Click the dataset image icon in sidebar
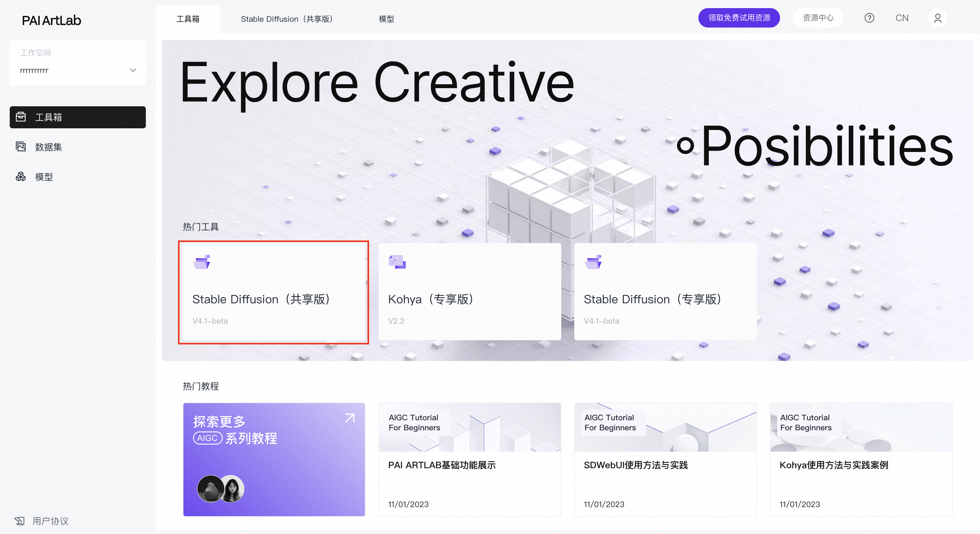980x534 pixels. click(x=21, y=147)
